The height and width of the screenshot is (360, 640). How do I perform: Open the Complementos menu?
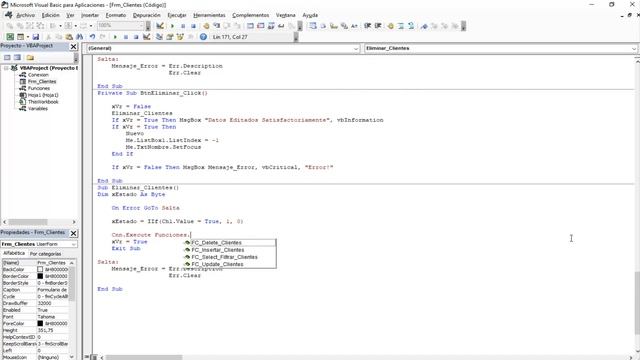point(250,15)
